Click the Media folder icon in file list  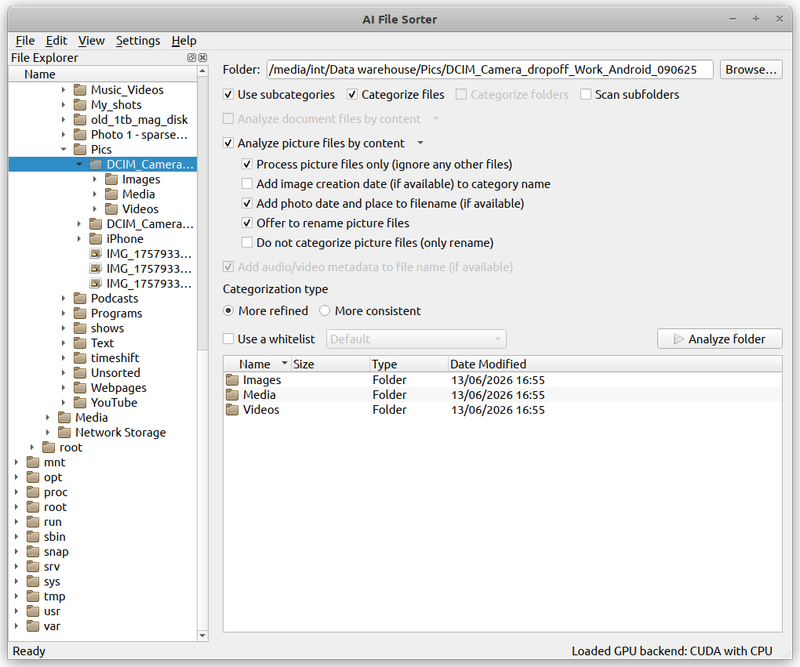click(233, 394)
